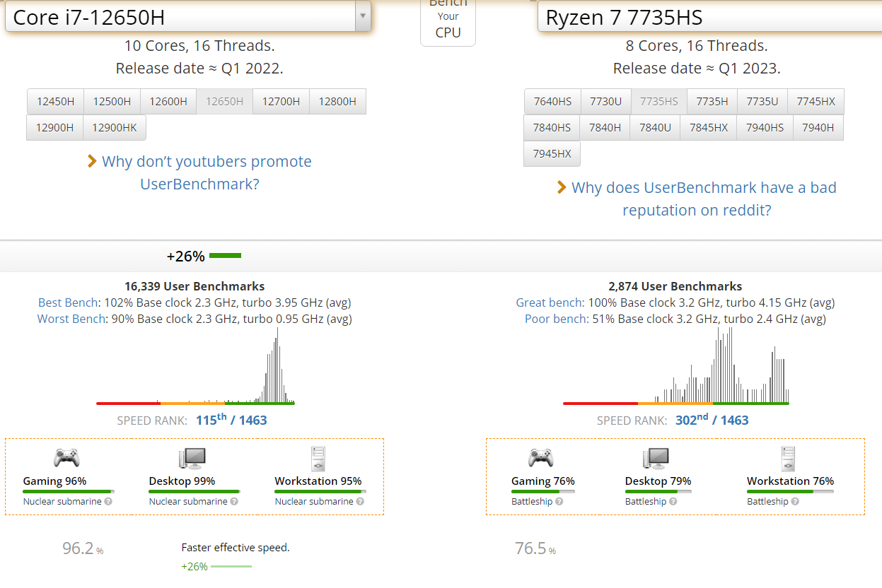Click the Great bench link for Ryzen 7735HS

point(550,302)
